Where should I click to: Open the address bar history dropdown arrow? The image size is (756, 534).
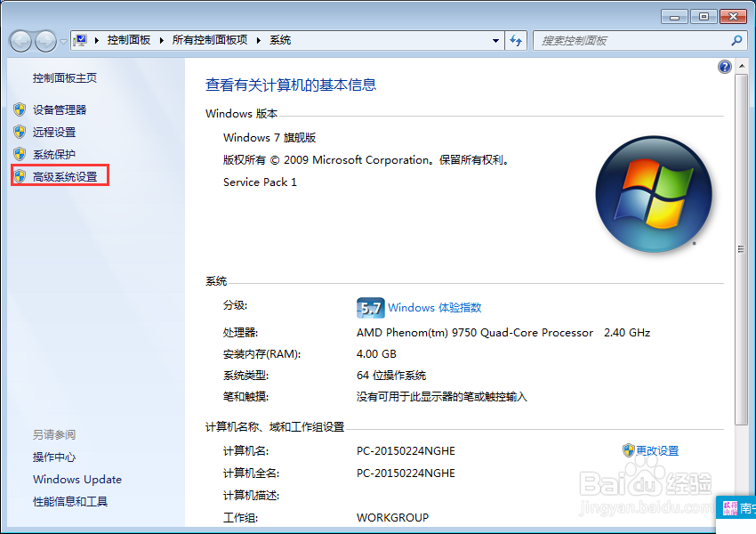pos(495,40)
